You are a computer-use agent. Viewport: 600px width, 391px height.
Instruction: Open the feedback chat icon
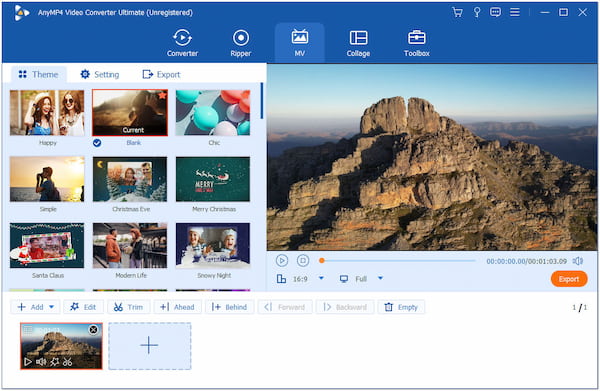496,12
